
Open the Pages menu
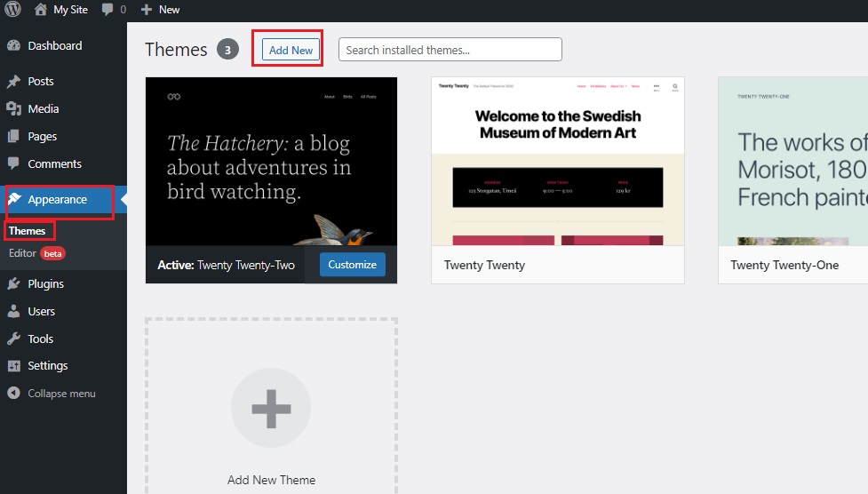tap(42, 137)
